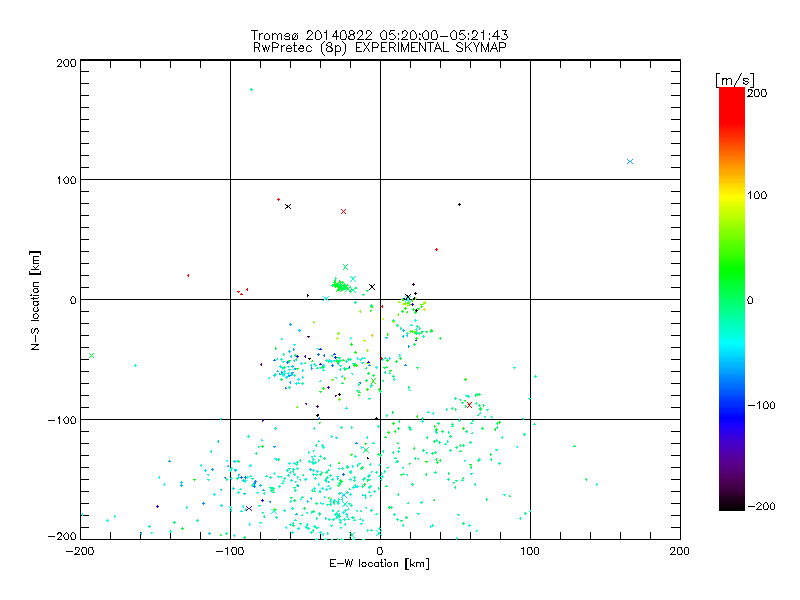Click the E-W axis tick label '-200'
800x600 pixels.
80,551
